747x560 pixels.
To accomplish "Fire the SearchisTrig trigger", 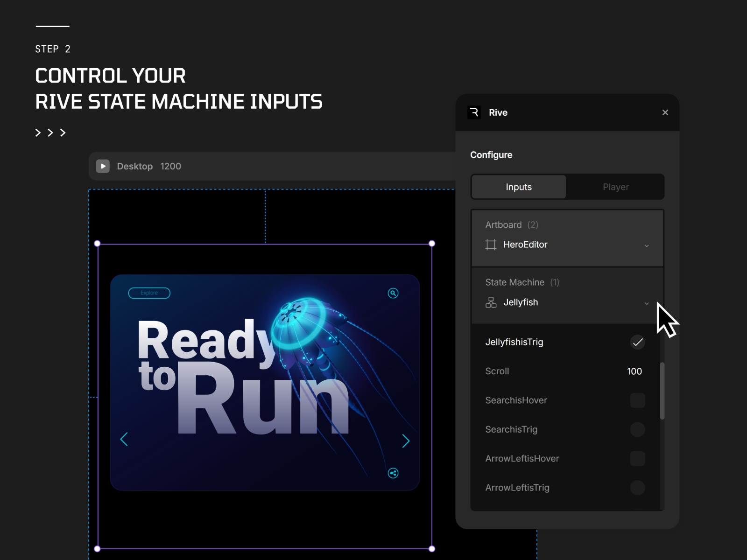I will pos(637,429).
